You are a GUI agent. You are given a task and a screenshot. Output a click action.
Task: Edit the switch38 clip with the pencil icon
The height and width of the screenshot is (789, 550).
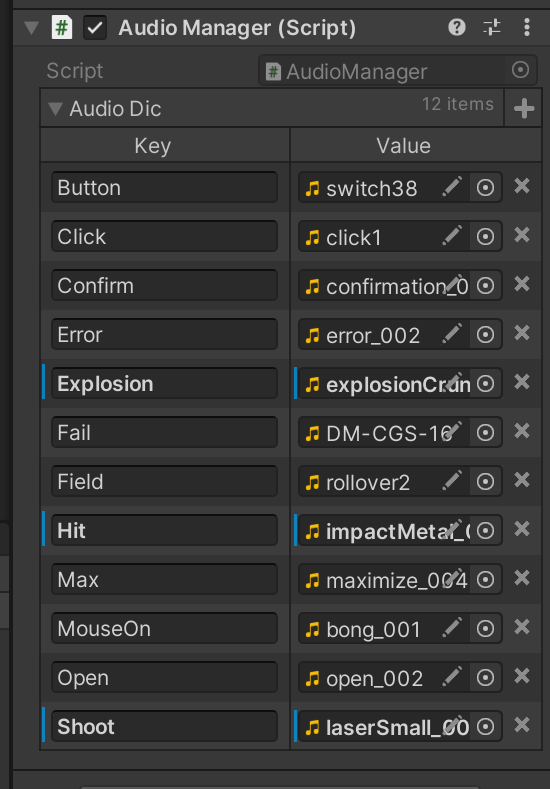[452, 187]
